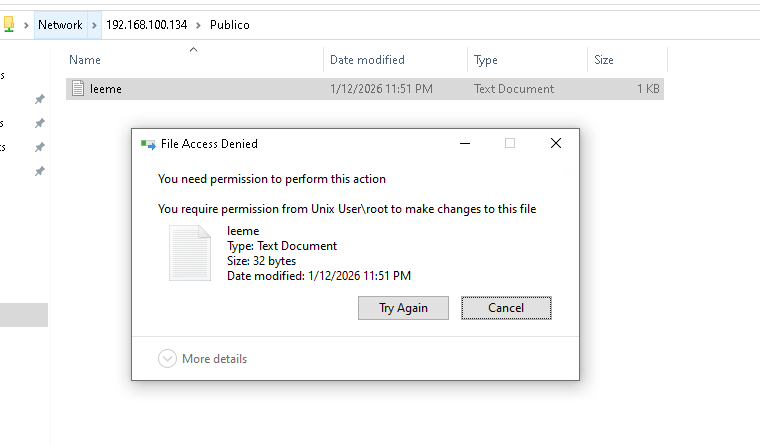Click the network location icon in address bar
This screenshot has width=760, height=445.
(x=7, y=24)
